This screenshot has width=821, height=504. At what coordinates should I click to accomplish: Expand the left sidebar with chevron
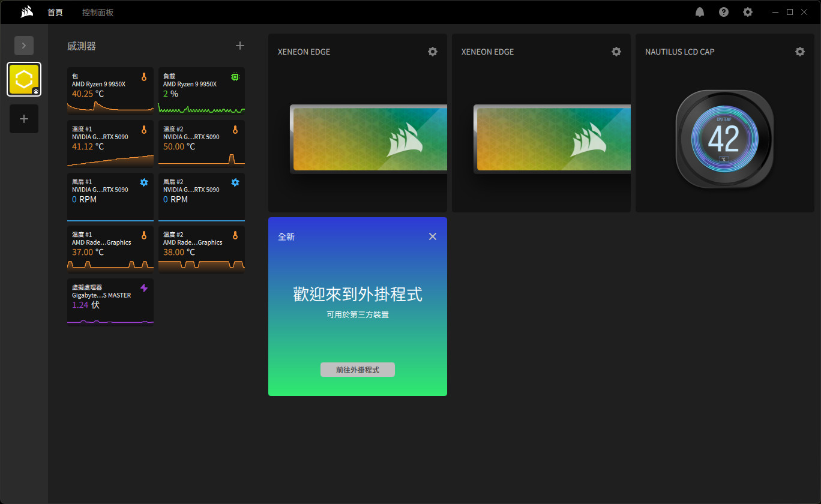(24, 46)
